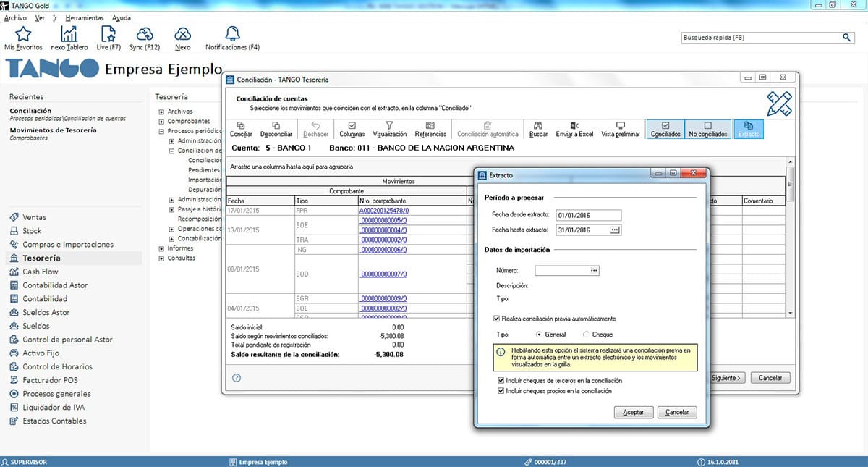Open Notificaciones (F4) bell icon
868x467 pixels.
click(x=232, y=33)
